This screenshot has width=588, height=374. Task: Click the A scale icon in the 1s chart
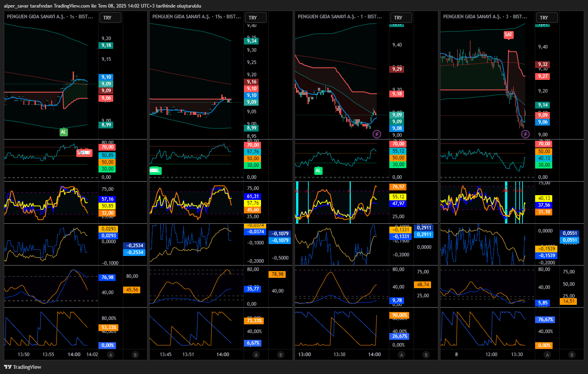point(111,355)
